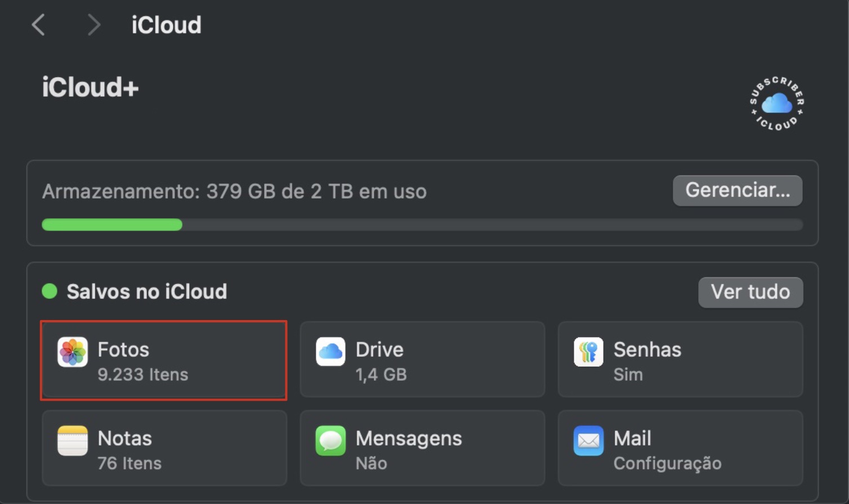Click the iCloud title in the header

coord(166,25)
